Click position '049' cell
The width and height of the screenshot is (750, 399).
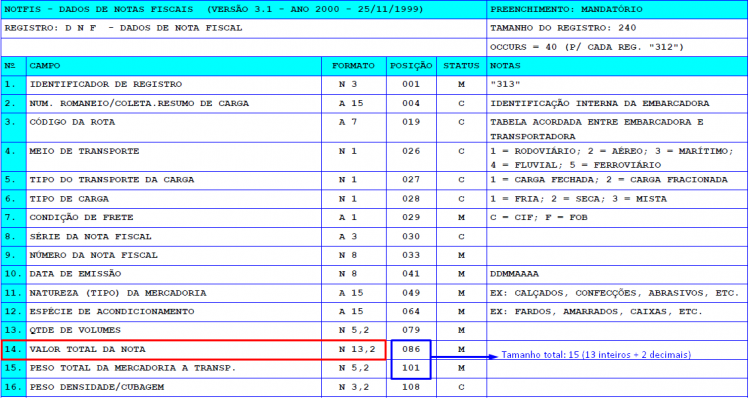coord(411,293)
